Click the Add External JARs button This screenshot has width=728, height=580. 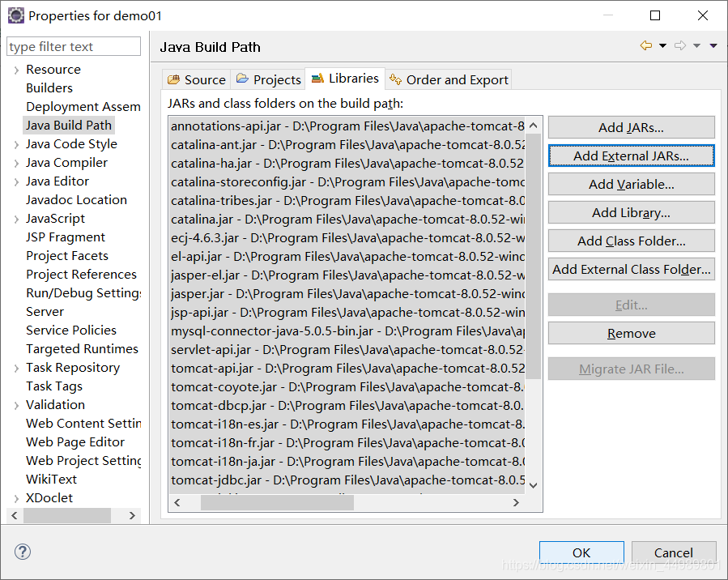coord(631,156)
